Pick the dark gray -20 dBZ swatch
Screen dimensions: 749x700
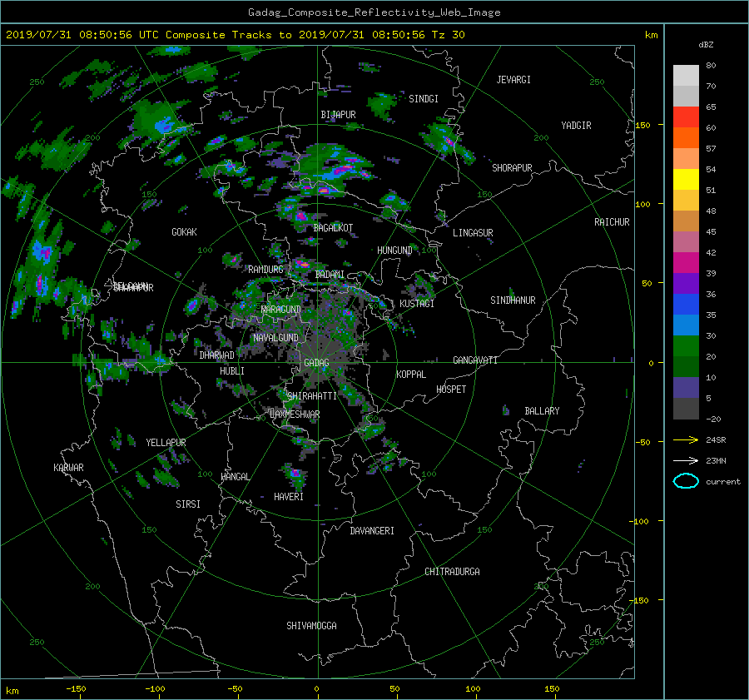[686, 409]
